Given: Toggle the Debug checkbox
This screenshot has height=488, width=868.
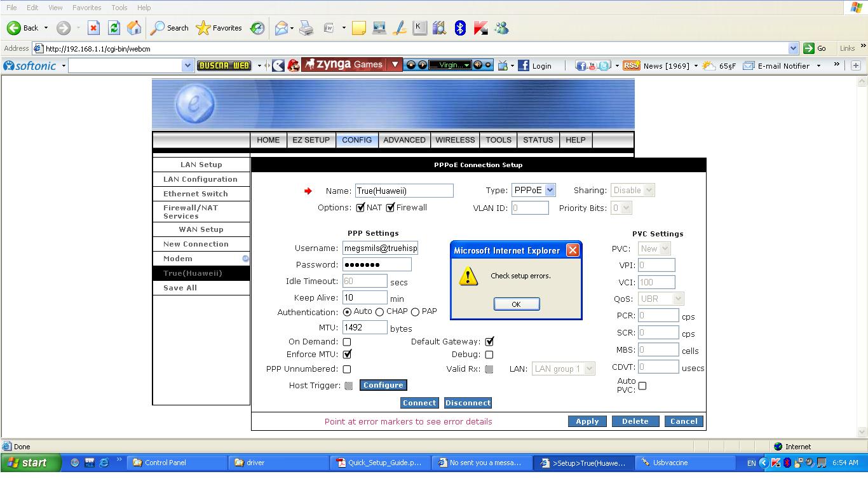Looking at the screenshot, I should pyautogui.click(x=489, y=355).
